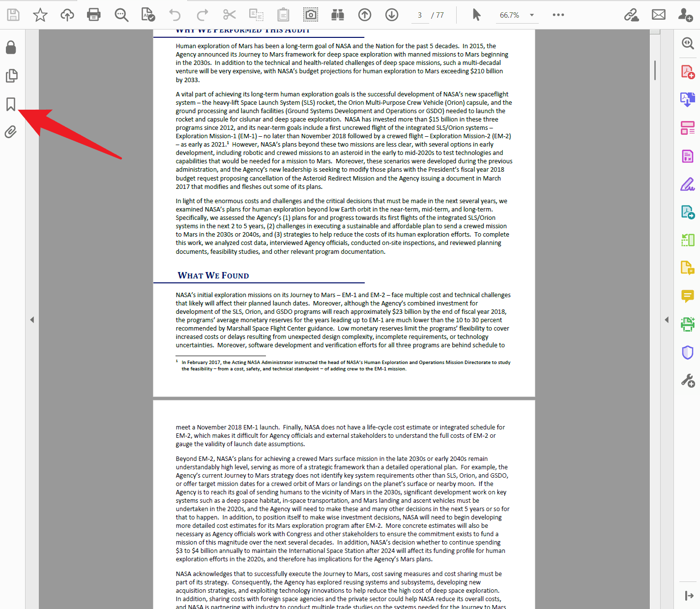Open the yellow Comment bubble tool

[688, 296]
